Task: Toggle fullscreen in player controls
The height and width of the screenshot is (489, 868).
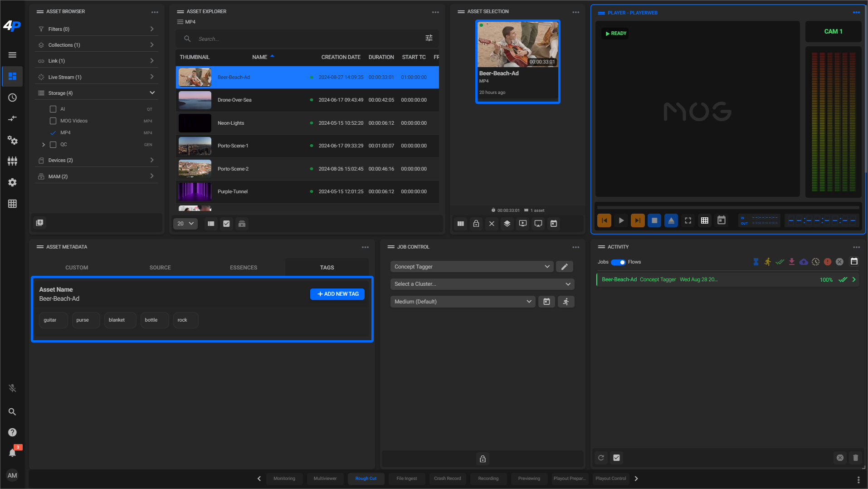Action: tap(688, 220)
